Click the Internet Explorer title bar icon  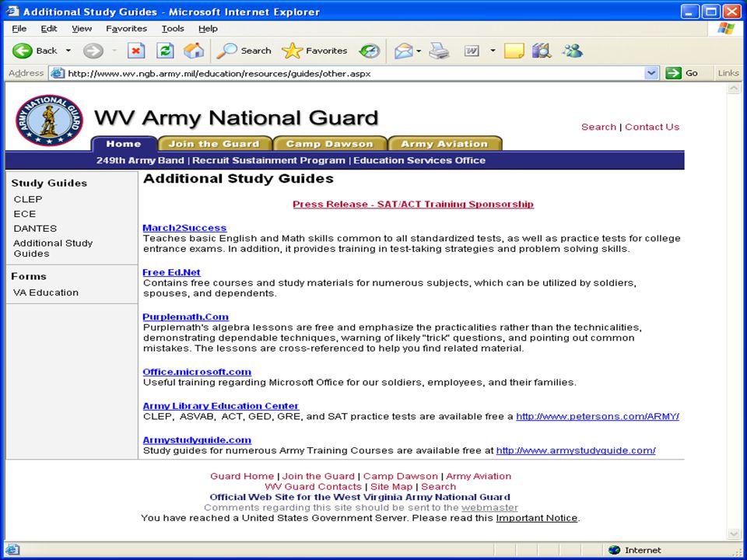point(12,11)
